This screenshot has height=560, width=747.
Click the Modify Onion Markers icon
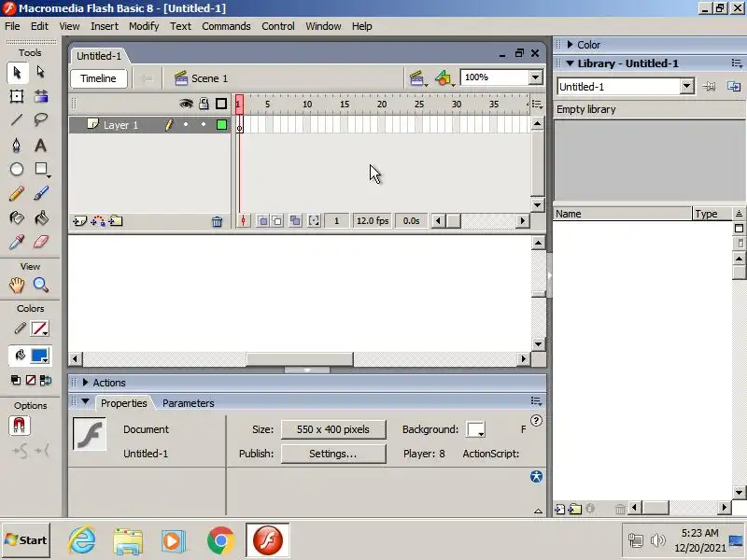(x=314, y=220)
